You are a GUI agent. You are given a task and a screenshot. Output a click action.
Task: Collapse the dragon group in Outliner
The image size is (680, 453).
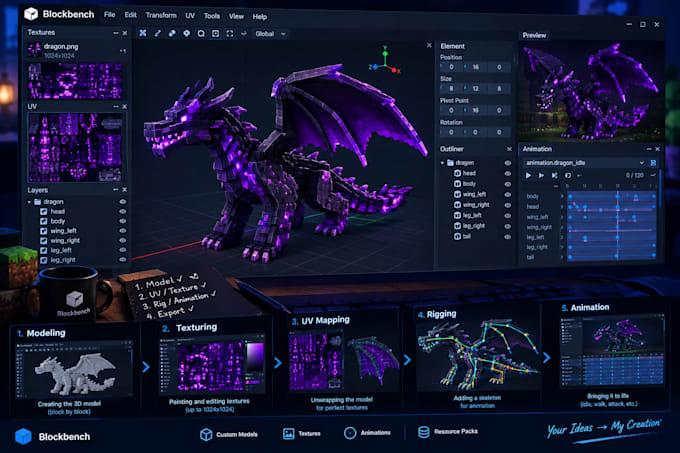point(442,163)
